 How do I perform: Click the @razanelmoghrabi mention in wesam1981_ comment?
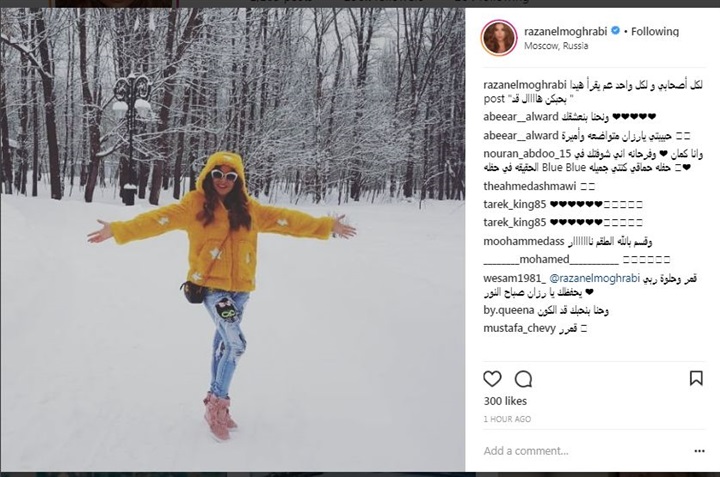(594, 278)
